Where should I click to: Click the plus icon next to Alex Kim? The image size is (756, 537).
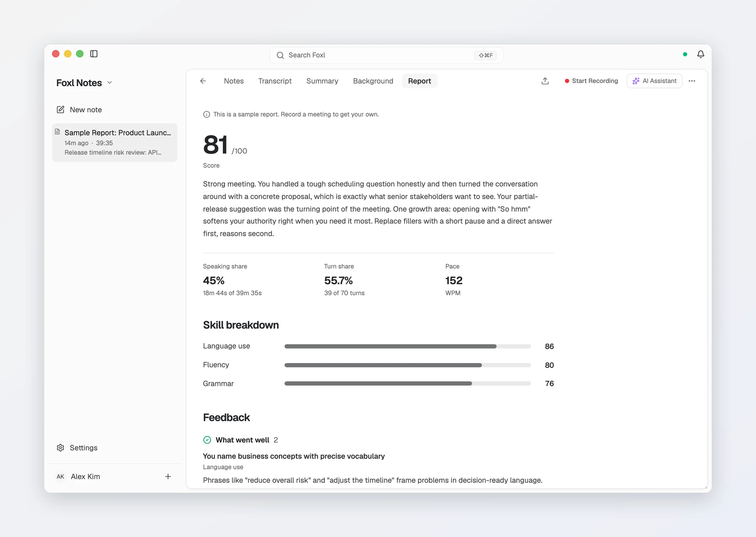tap(168, 476)
